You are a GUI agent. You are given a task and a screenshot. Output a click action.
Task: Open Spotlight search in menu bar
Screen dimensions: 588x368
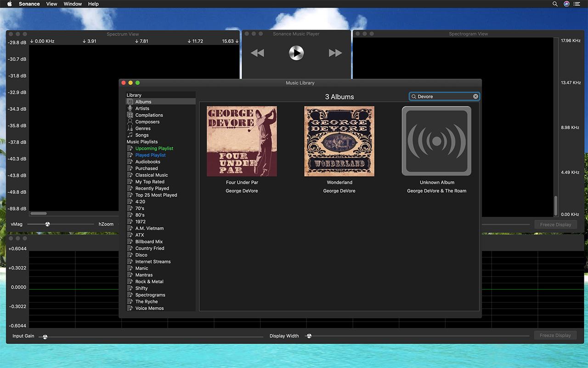click(x=555, y=4)
